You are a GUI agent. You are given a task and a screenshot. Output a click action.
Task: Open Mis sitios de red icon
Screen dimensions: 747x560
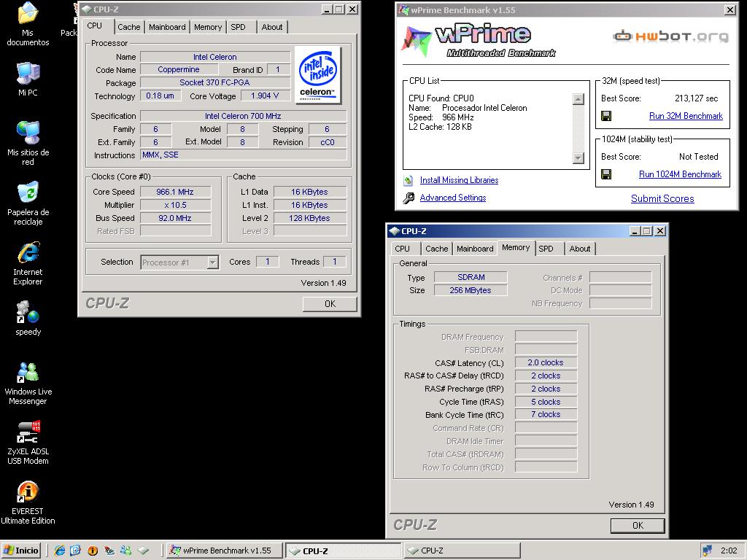click(28, 143)
